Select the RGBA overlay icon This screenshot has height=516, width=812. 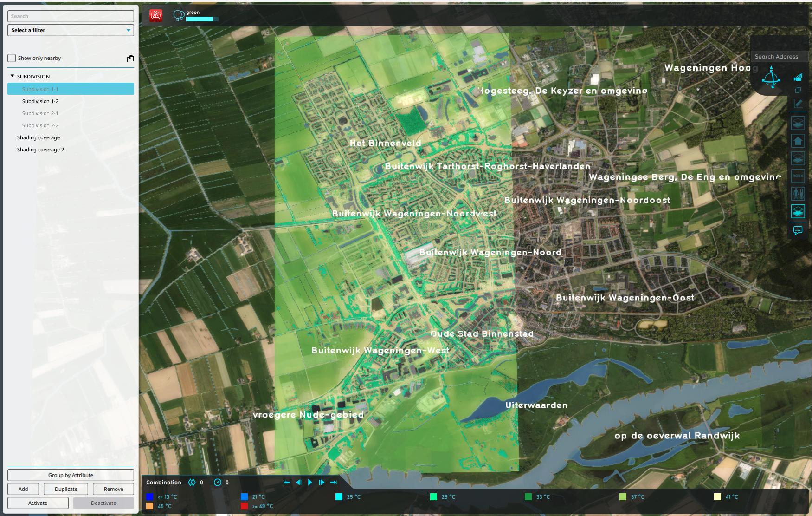click(798, 176)
